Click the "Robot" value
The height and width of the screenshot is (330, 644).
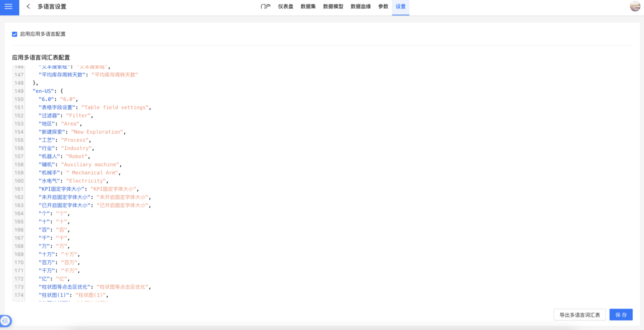[77, 157]
